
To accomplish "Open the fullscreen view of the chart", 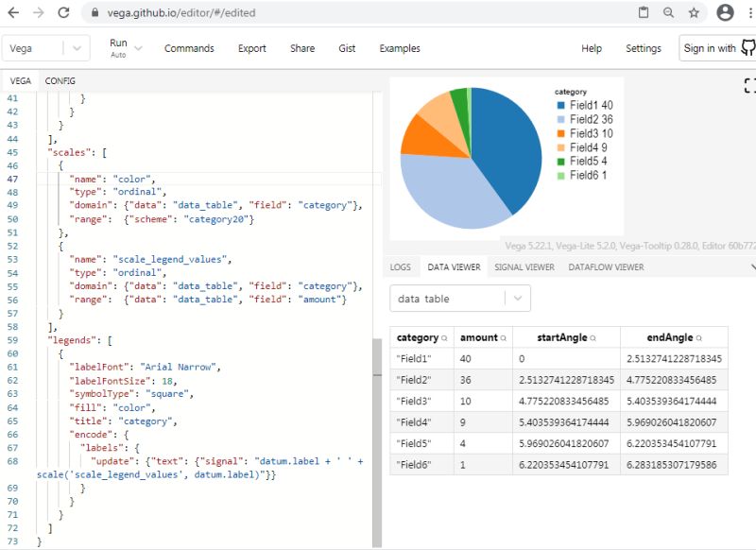I will click(x=751, y=86).
